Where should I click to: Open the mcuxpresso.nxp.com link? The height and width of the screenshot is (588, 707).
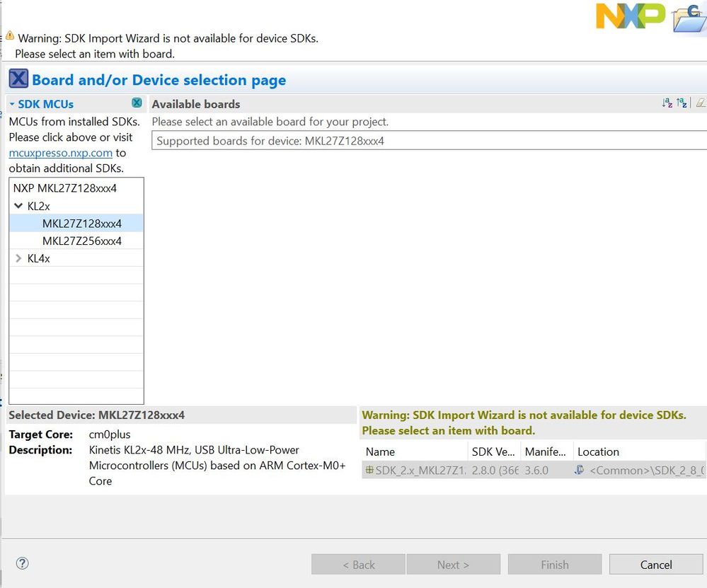tap(60, 153)
